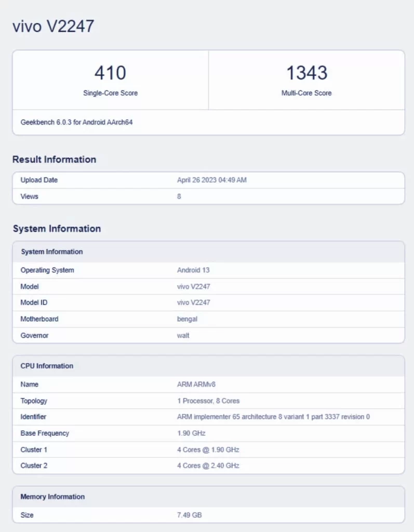The image size is (414, 532).
Task: Select the 1343 multi-core score value
Action: pyautogui.click(x=307, y=73)
